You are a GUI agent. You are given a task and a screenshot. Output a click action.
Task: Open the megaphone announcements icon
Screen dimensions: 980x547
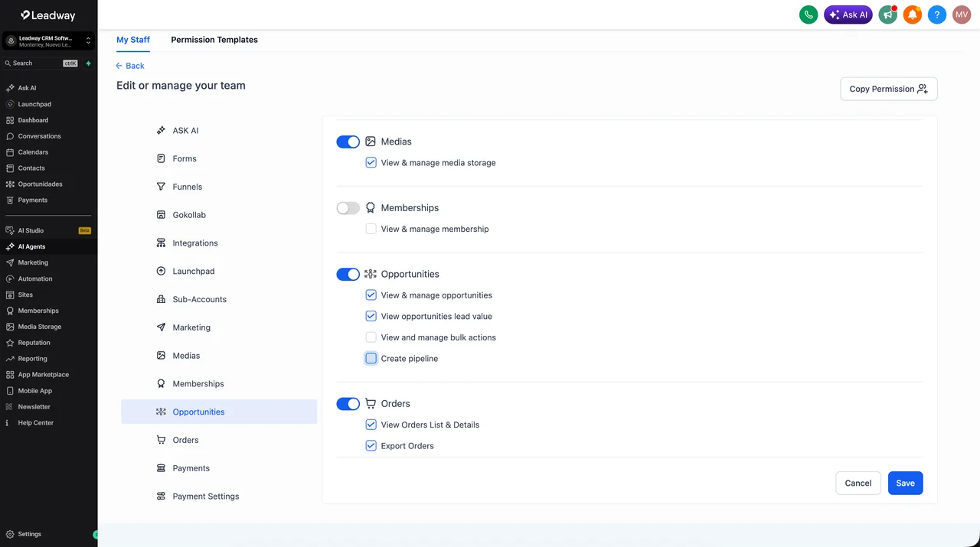(888, 15)
